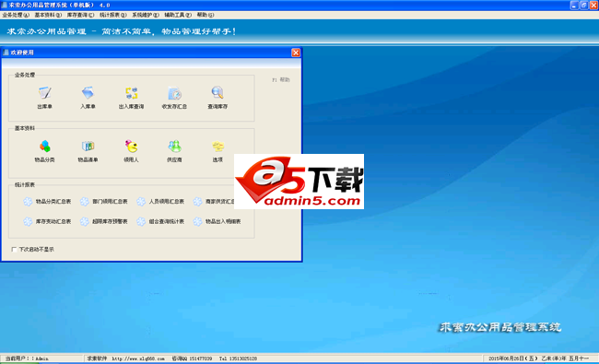Open the 超限库存预警表 report

[x=110, y=221]
